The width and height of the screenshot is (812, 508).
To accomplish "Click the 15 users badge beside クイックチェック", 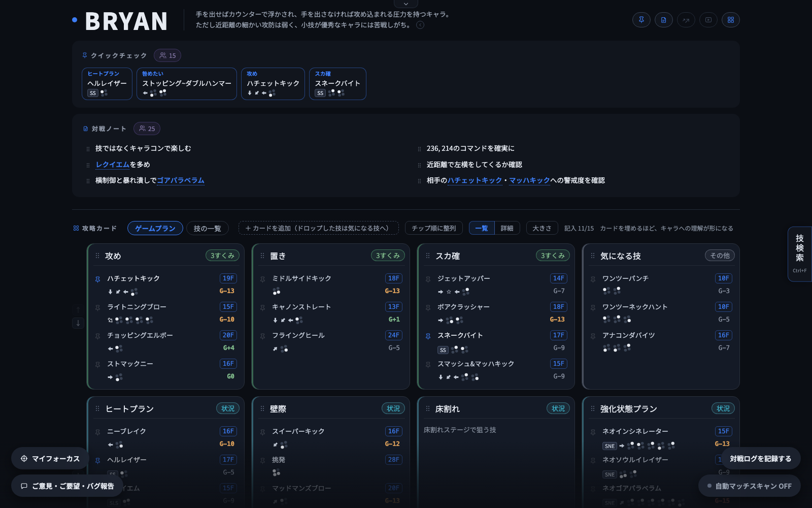I will [167, 55].
